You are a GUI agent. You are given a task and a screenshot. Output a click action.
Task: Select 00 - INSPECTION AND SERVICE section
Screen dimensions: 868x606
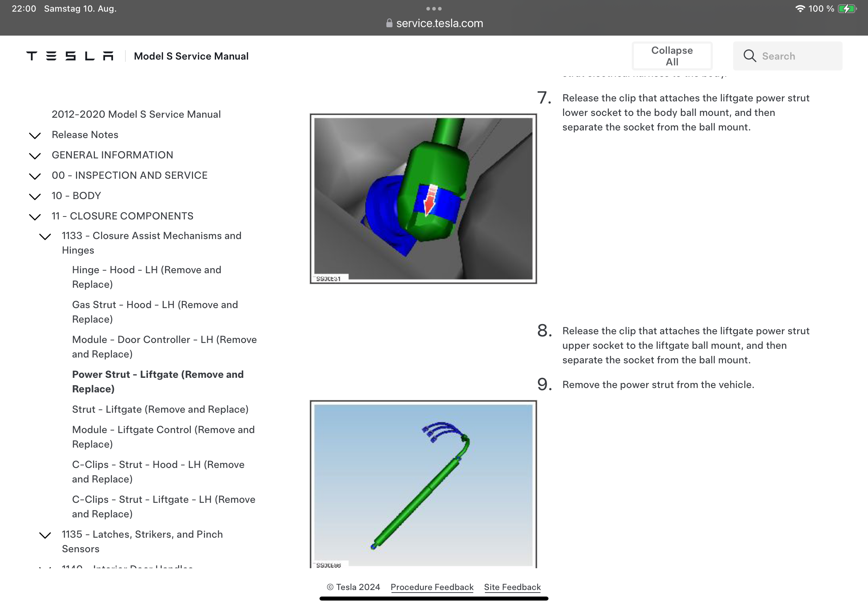130,175
